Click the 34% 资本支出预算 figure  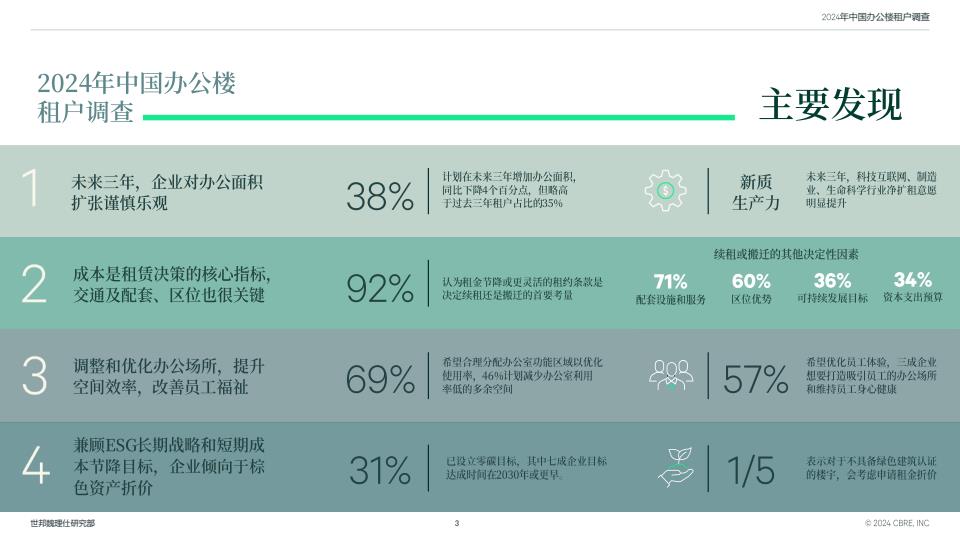[912, 287]
